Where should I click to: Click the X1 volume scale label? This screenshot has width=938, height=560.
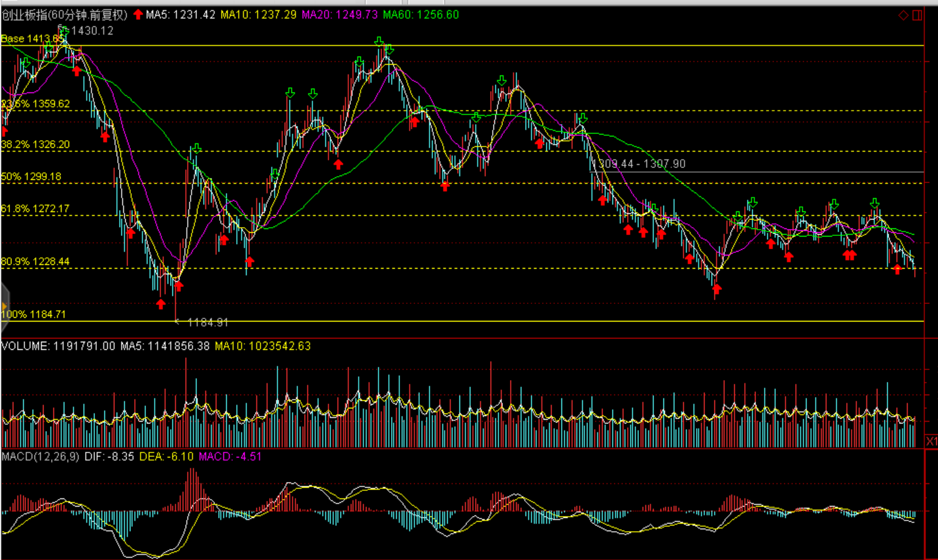(932, 441)
